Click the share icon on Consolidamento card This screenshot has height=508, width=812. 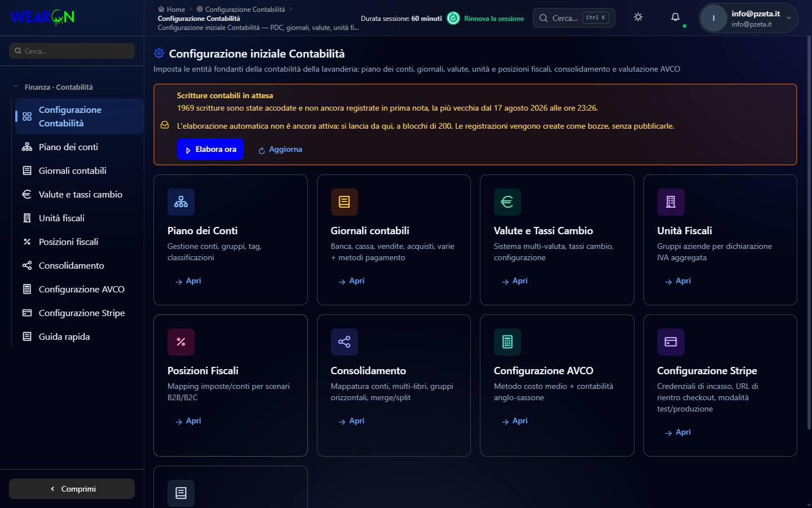click(345, 342)
